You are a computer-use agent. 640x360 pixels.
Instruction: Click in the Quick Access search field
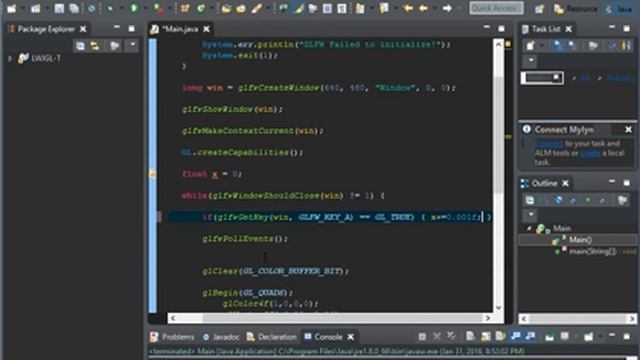(x=496, y=8)
